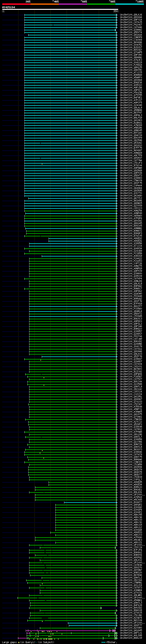Click the purple alignment bar for UniRef100_Q41645
The image size is (146, 644).
tap(70, 631)
